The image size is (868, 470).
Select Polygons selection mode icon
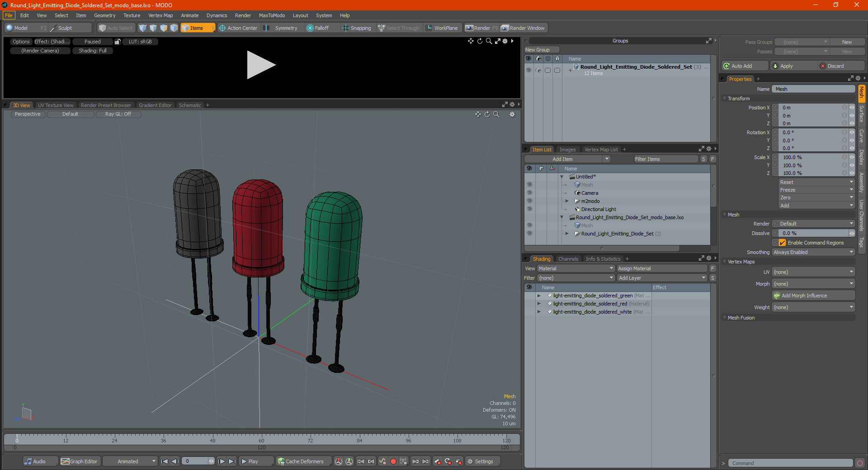164,28
